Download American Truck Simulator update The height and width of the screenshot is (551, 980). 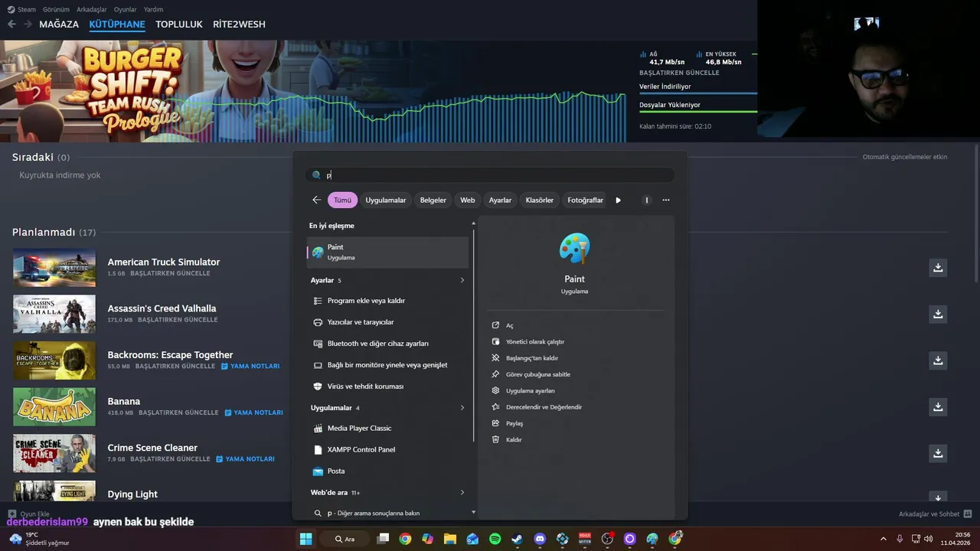[938, 268]
